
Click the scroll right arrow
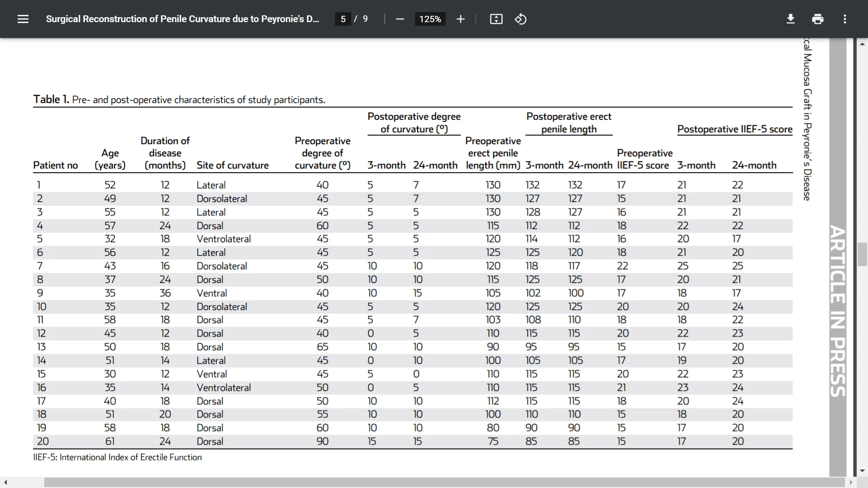tap(851, 483)
